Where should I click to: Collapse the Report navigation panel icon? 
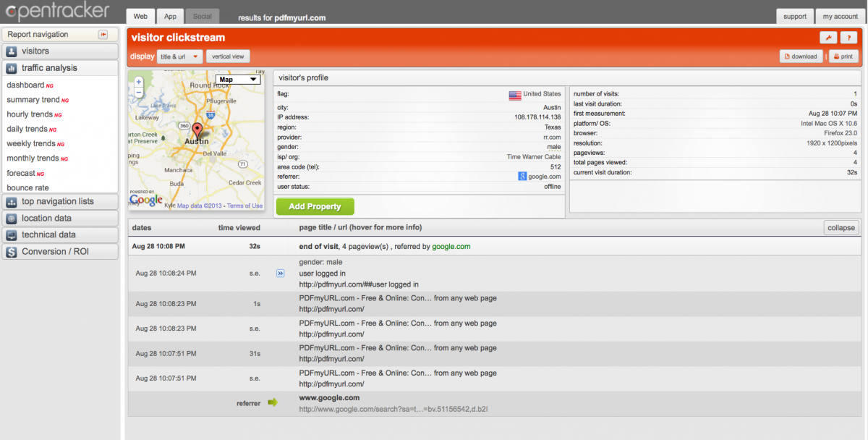pos(103,34)
